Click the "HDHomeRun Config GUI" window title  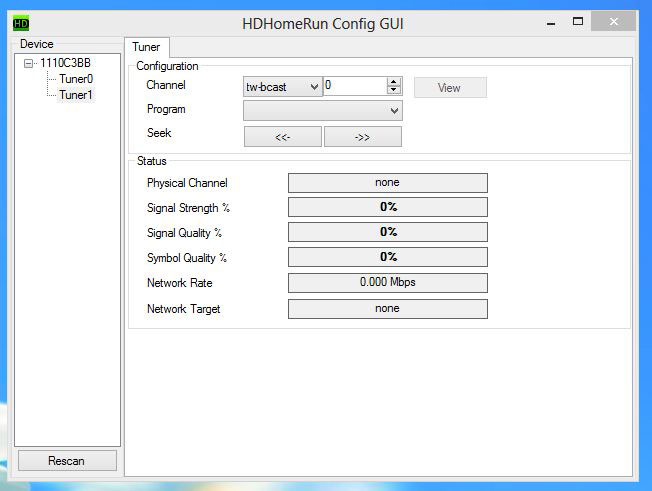coord(323,24)
